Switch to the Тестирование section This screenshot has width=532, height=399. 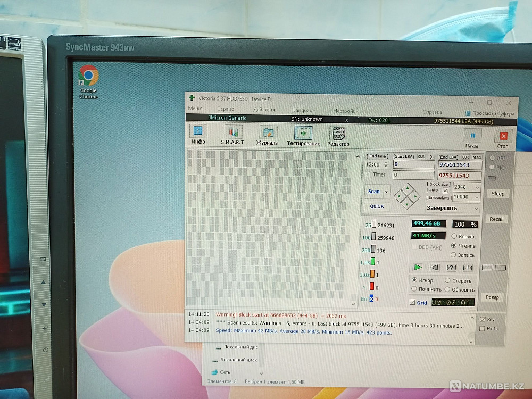coord(304,136)
